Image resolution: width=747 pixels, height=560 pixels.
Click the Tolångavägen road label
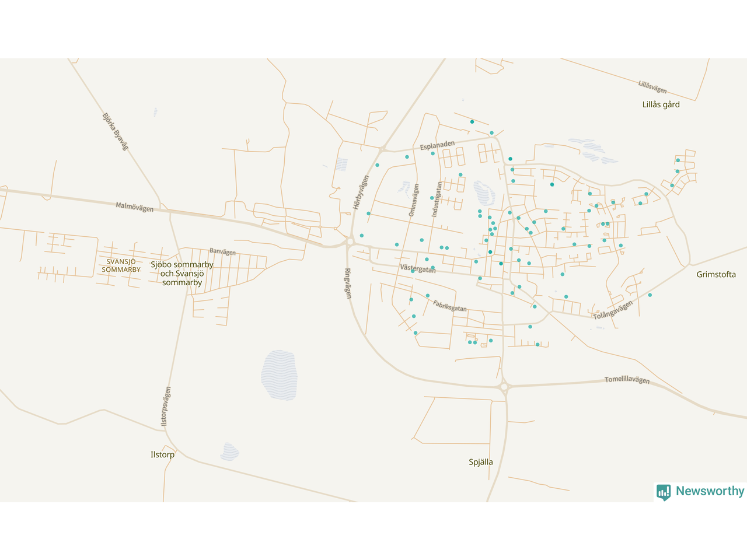click(x=613, y=310)
